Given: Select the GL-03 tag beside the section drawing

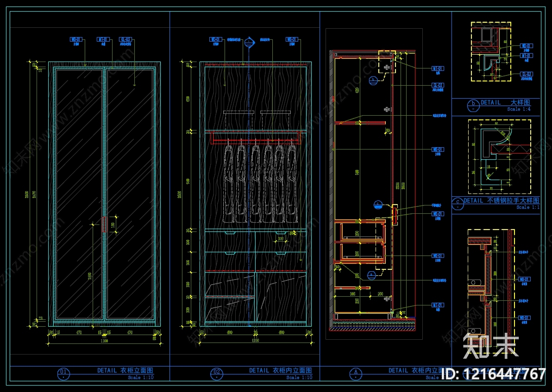Looking at the screenshot, I should 438,85.
